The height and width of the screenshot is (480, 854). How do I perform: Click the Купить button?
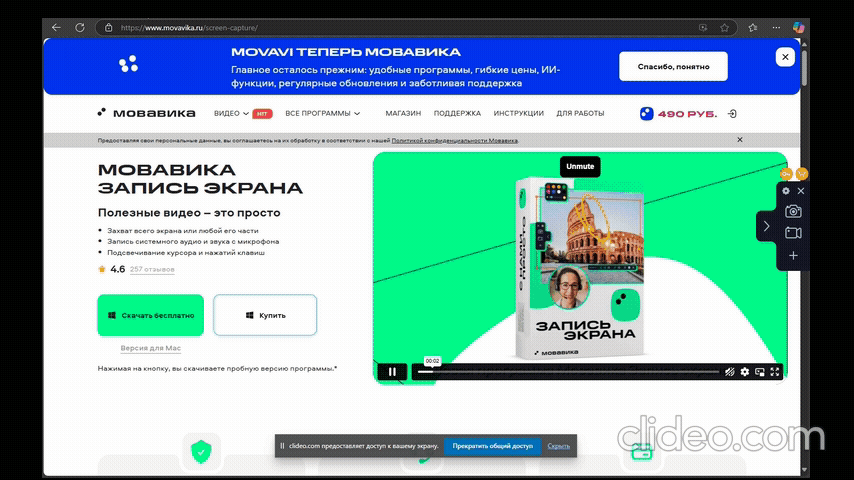[x=265, y=315]
